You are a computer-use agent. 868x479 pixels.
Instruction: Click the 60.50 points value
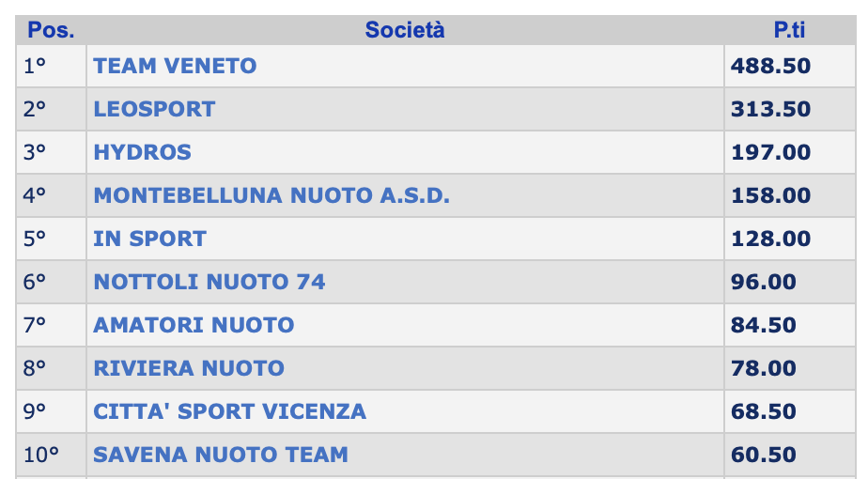point(764,455)
